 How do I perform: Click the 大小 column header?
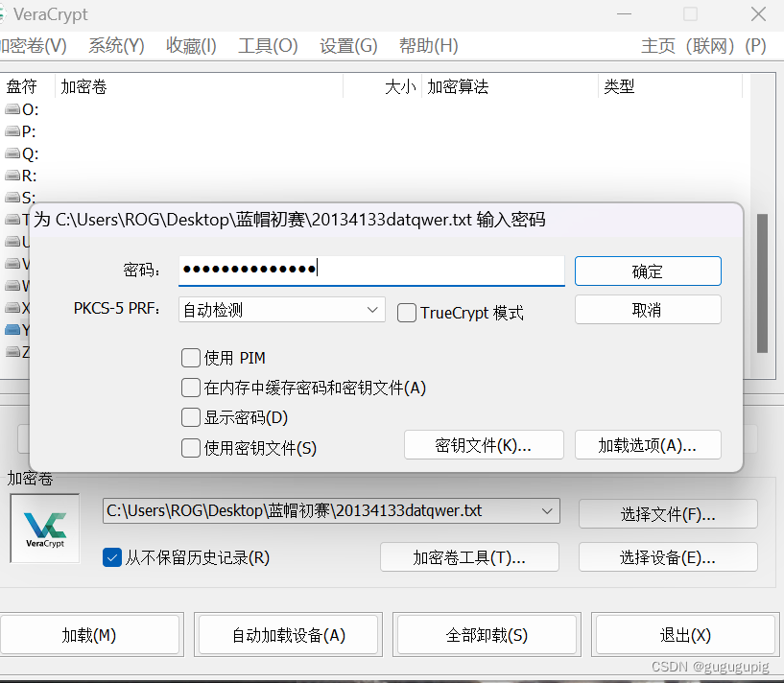[x=383, y=86]
